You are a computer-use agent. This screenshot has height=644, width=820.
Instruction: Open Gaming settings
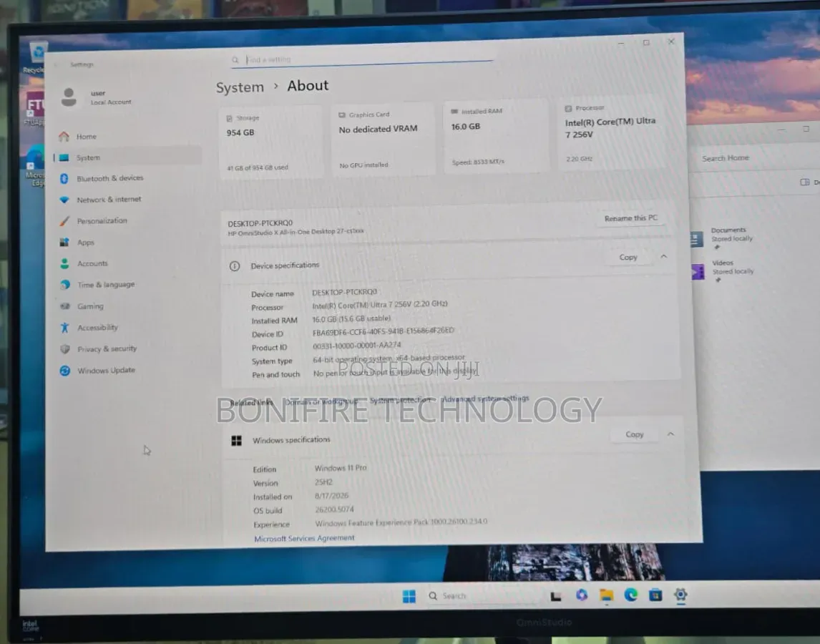coord(90,306)
